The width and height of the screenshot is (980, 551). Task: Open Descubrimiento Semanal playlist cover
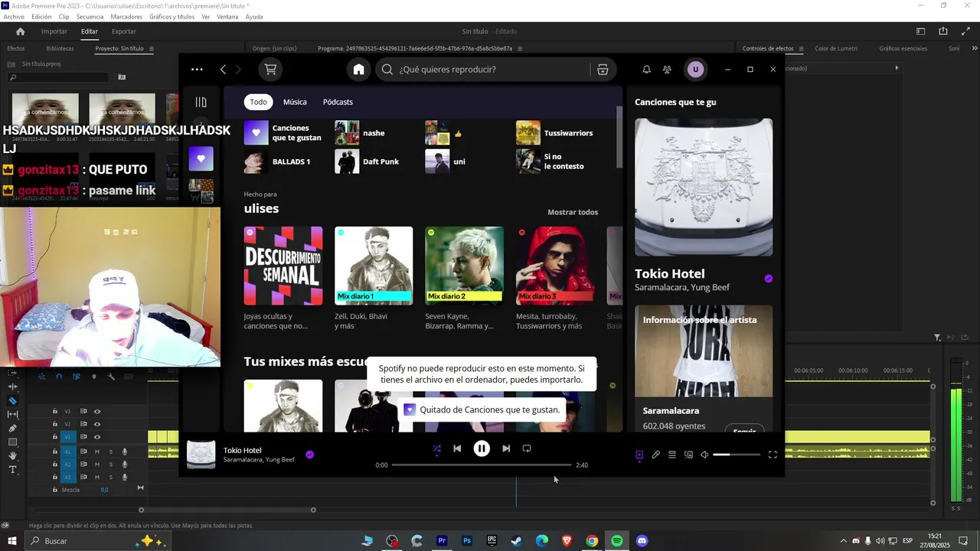[x=283, y=266]
